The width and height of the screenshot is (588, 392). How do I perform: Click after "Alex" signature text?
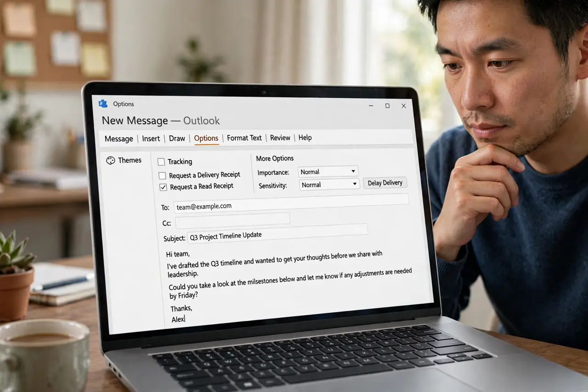[x=185, y=319]
